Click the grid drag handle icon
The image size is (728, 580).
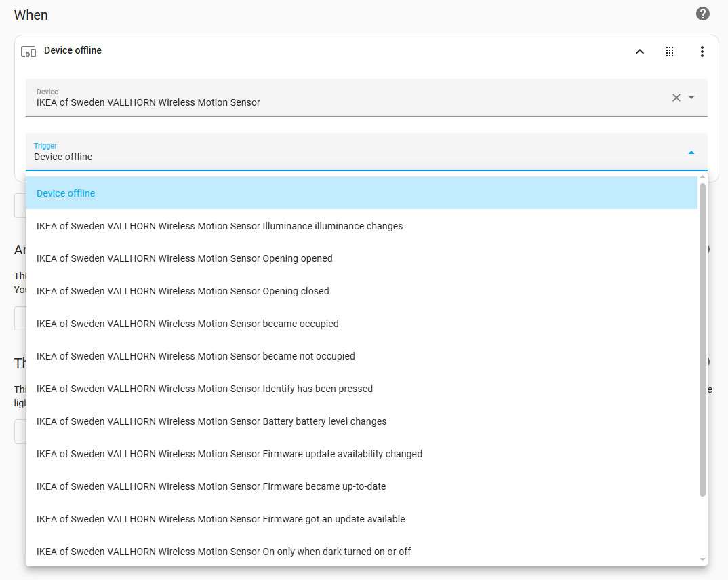(x=670, y=52)
